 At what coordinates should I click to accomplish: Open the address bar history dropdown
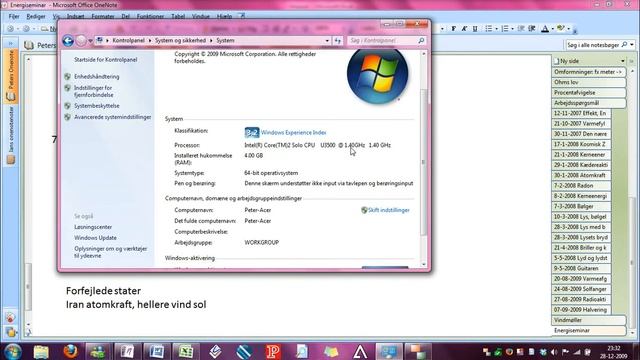(x=327, y=41)
